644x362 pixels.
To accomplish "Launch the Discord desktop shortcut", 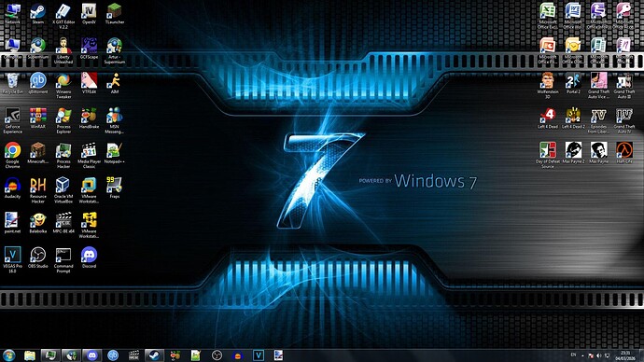I will (x=89, y=258).
